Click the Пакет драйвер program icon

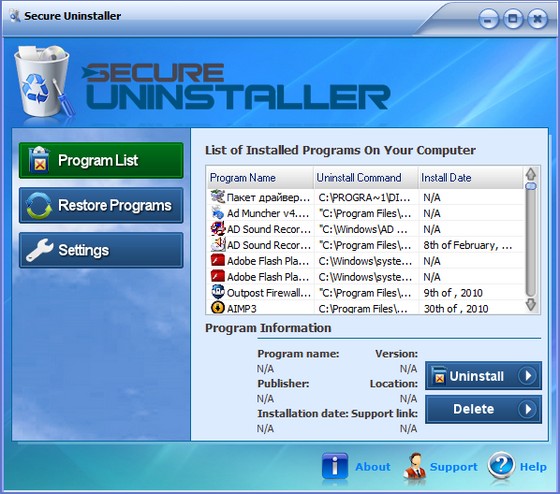(218, 197)
